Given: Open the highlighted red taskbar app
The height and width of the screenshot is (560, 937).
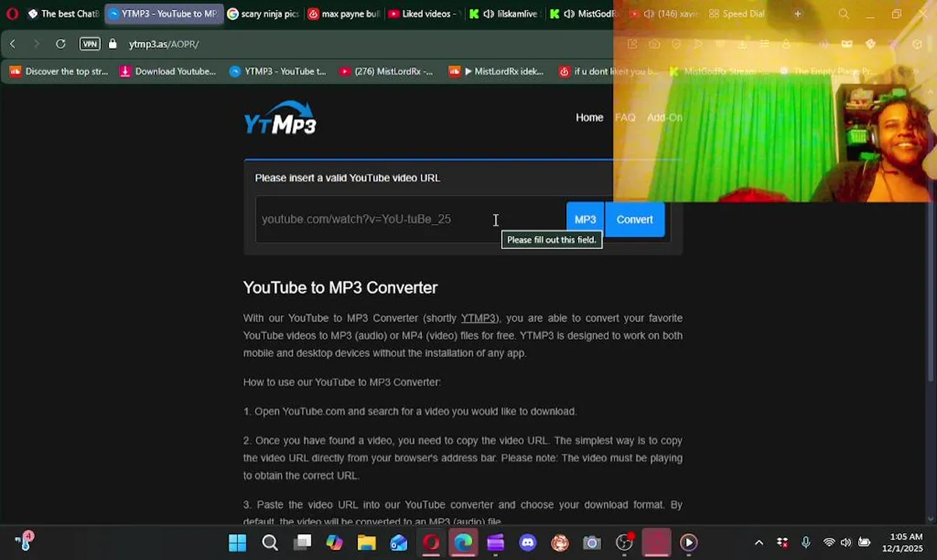Looking at the screenshot, I should (656, 542).
